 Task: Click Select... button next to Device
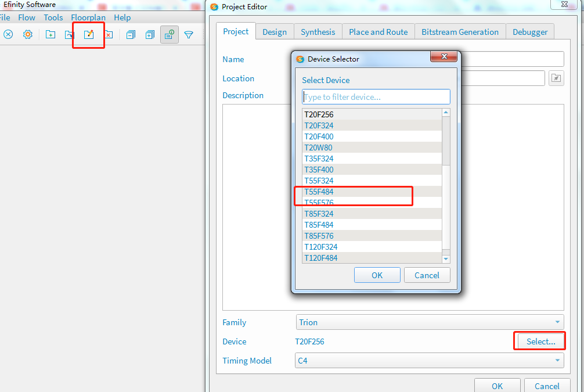pyautogui.click(x=540, y=341)
